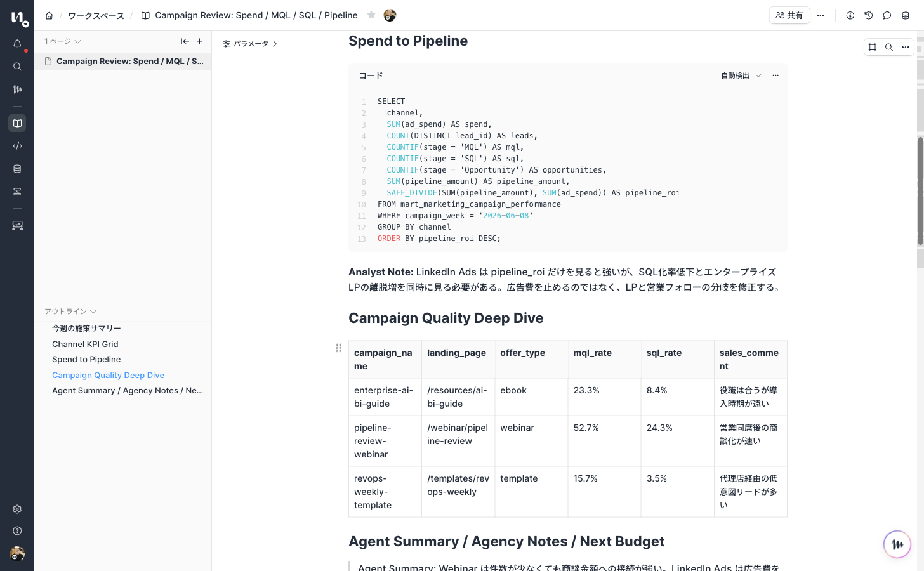Click the offer_type column header

[x=531, y=359]
